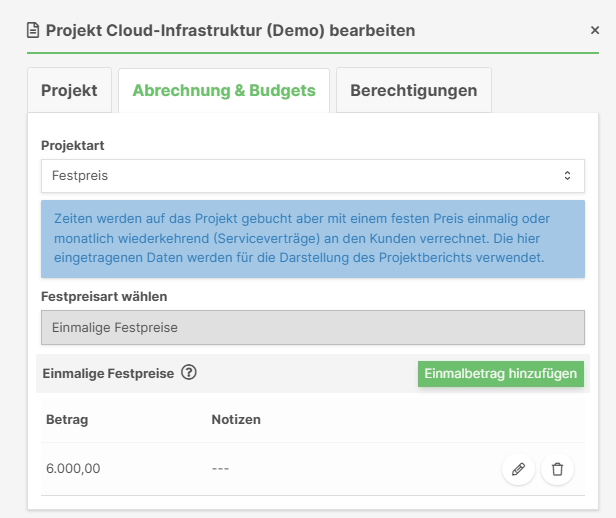Select the Abrechnung & Budgets tab

click(224, 90)
